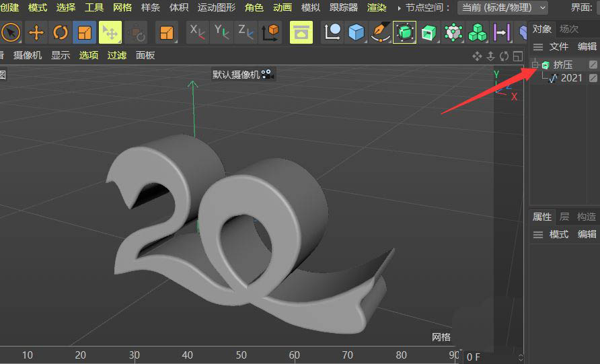Open the viewport 显示 menu

61,55
